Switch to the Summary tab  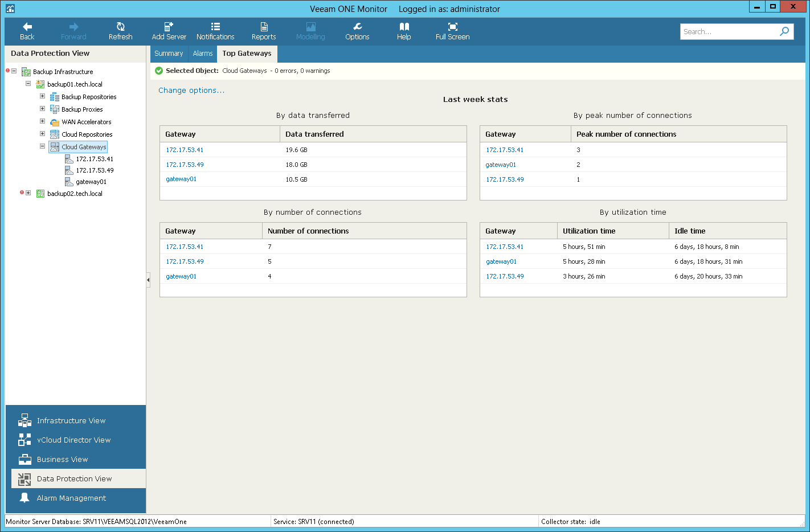point(169,54)
